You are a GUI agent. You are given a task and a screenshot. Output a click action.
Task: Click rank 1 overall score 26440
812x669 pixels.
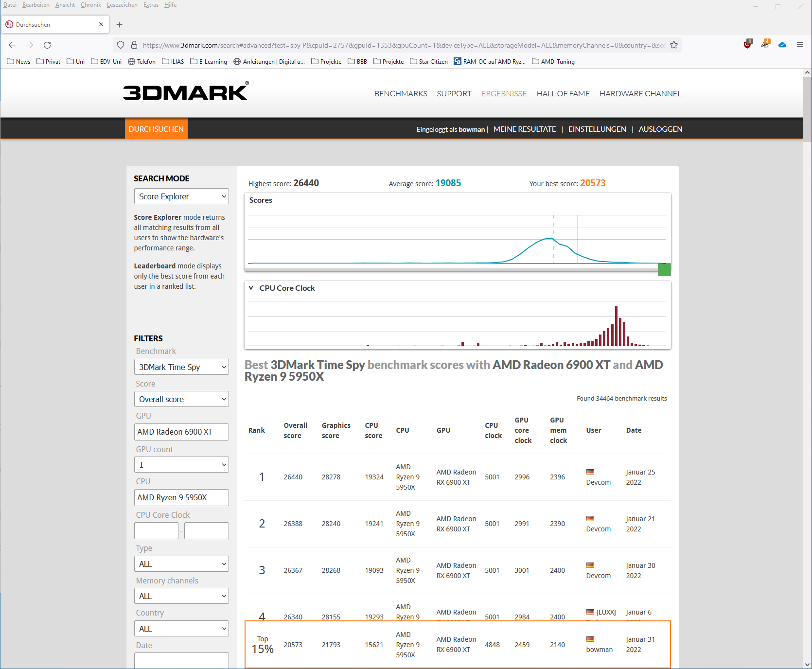pyautogui.click(x=293, y=477)
